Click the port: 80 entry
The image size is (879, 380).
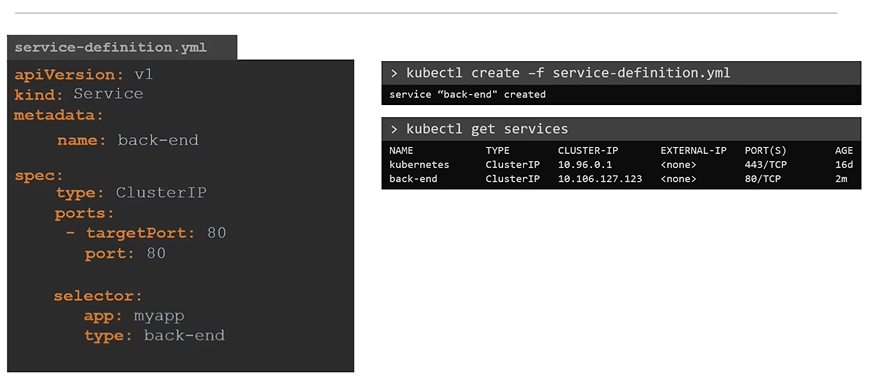(126, 254)
